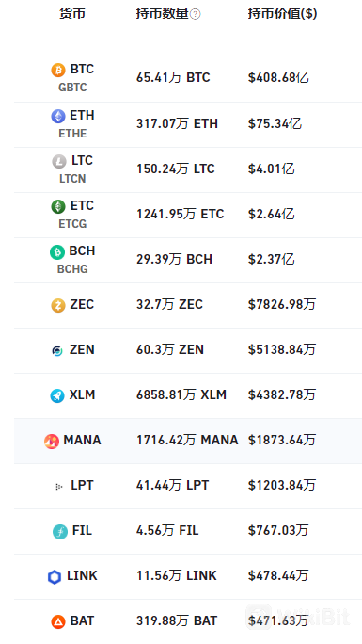This screenshot has width=362, height=644.
Task: Click the help question mark beside 持币数量
Action: [x=196, y=14]
